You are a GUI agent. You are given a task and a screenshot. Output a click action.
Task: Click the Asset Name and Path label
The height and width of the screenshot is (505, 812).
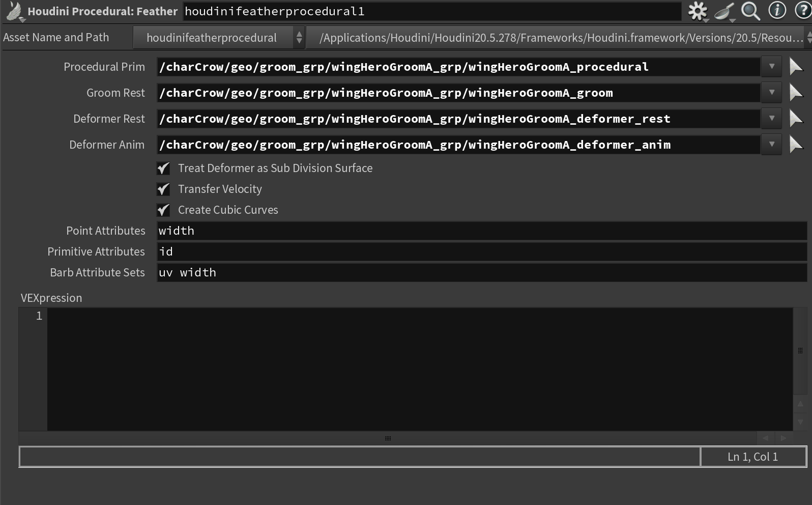click(56, 37)
